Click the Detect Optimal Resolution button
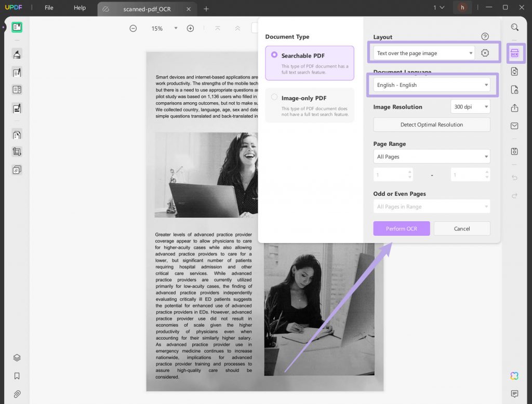 (x=431, y=125)
